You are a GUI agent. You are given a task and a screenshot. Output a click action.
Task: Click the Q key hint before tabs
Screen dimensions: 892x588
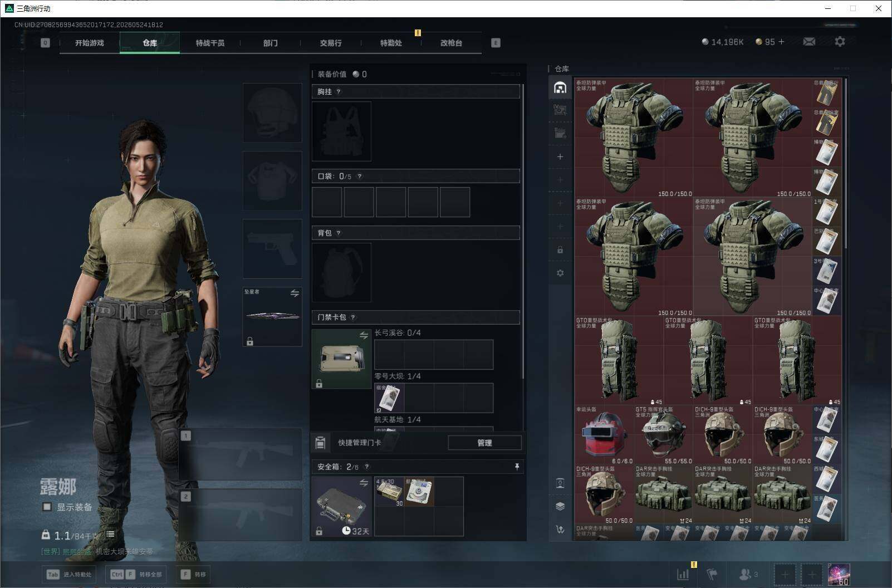tap(45, 42)
